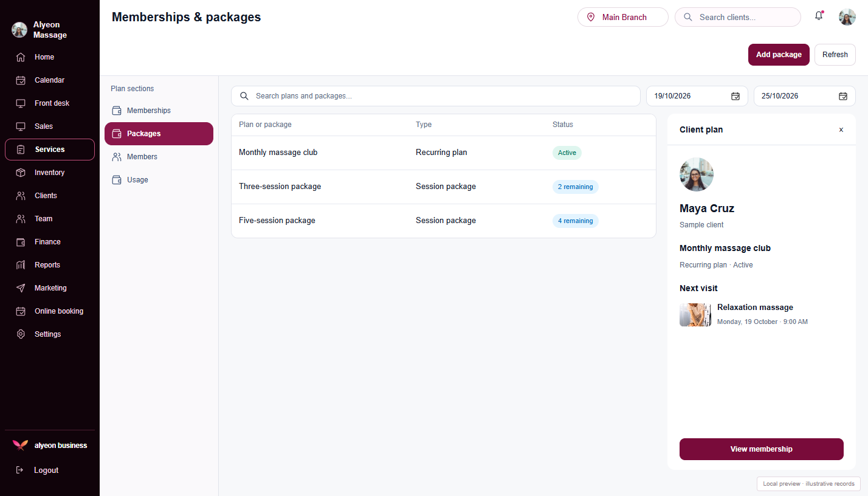Focus the Search plans and packages field
The image size is (868, 496).
click(436, 96)
